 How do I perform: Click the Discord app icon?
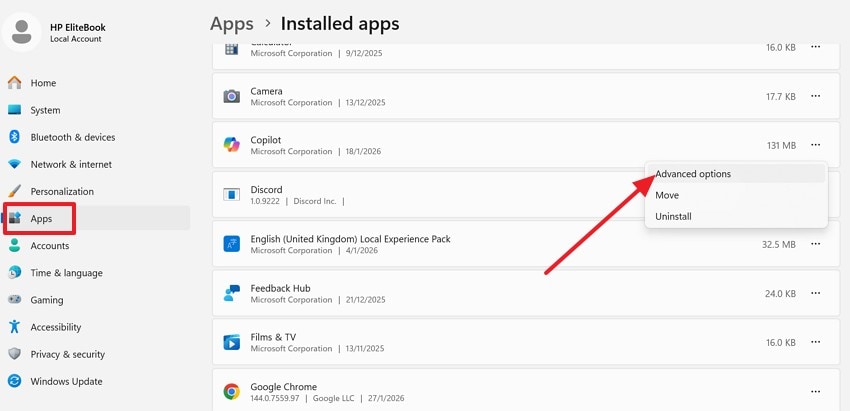[231, 195]
